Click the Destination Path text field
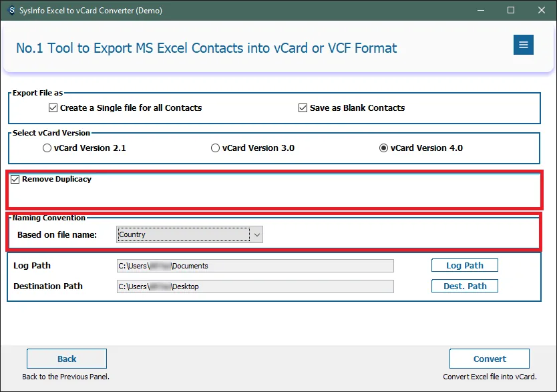This screenshot has height=392, width=557. point(255,286)
